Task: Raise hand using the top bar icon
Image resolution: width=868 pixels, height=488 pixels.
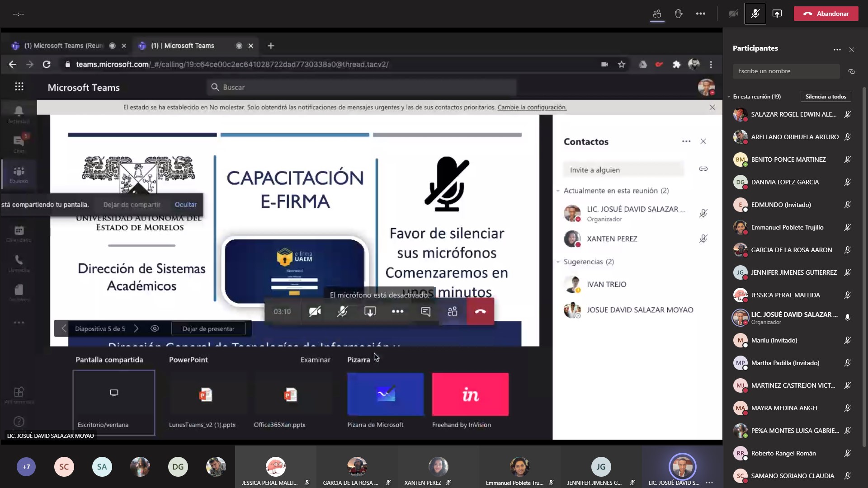Action: pyautogui.click(x=679, y=14)
